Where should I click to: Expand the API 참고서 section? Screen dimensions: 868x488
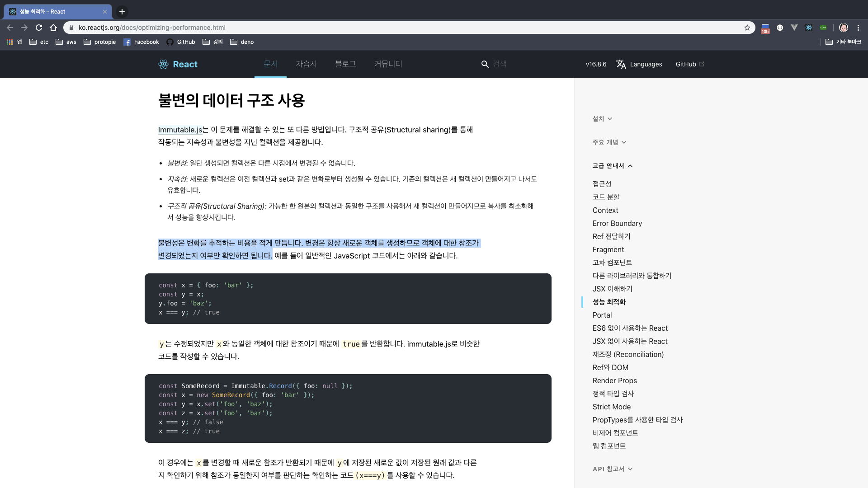coord(613,469)
